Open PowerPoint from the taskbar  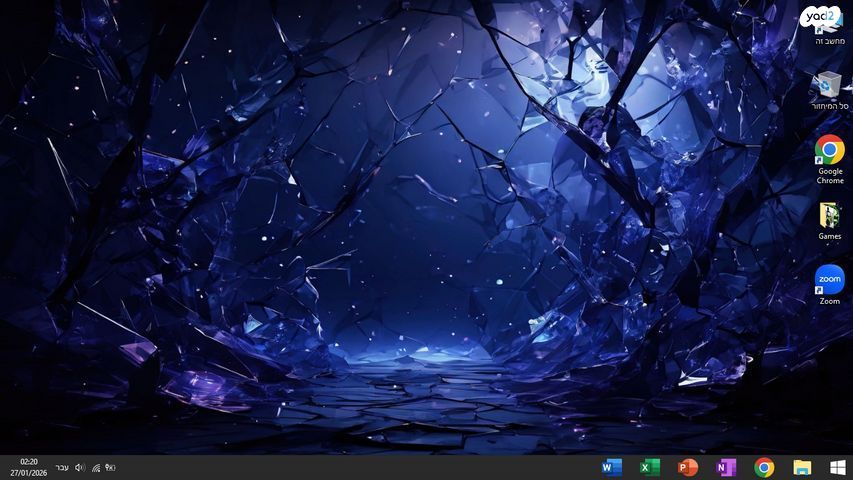point(687,467)
